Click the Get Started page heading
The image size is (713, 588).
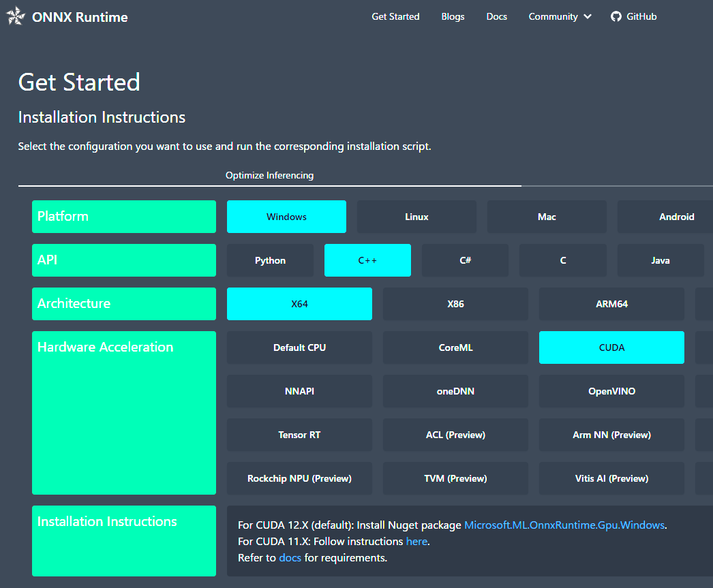79,82
